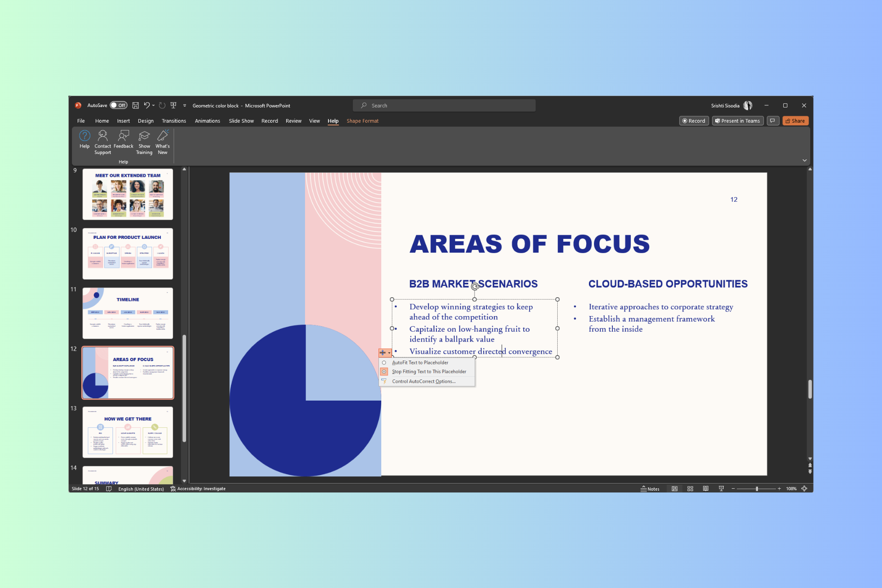The image size is (882, 588).
Task: Click the Reading view icon
Action: (x=706, y=488)
